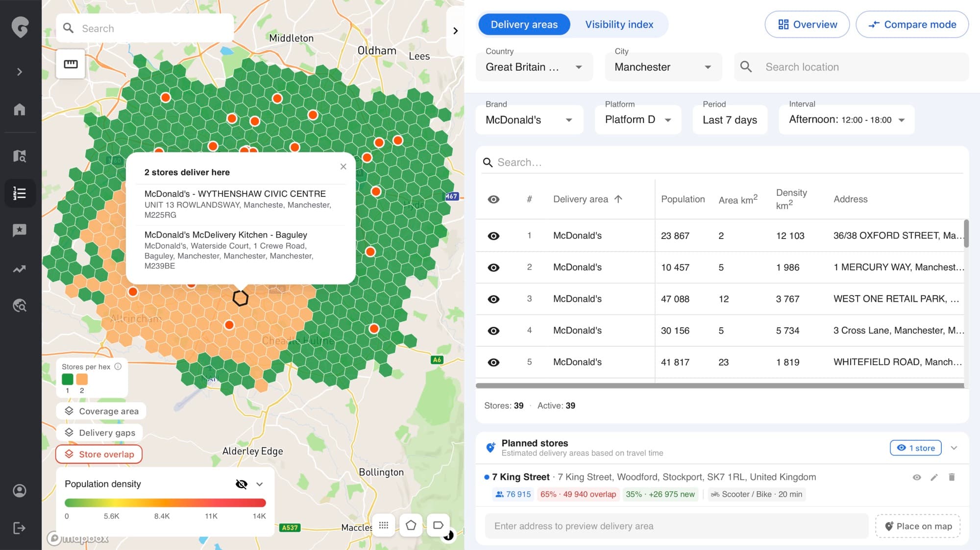Image resolution: width=980 pixels, height=550 pixels.
Task: Switch map layer to Coverage area
Action: (x=101, y=411)
